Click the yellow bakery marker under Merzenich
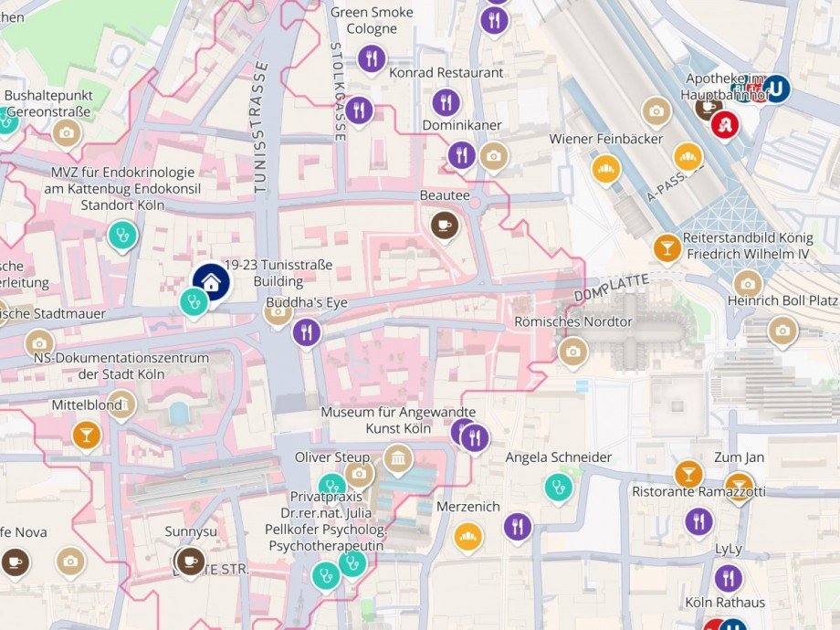 tap(468, 536)
